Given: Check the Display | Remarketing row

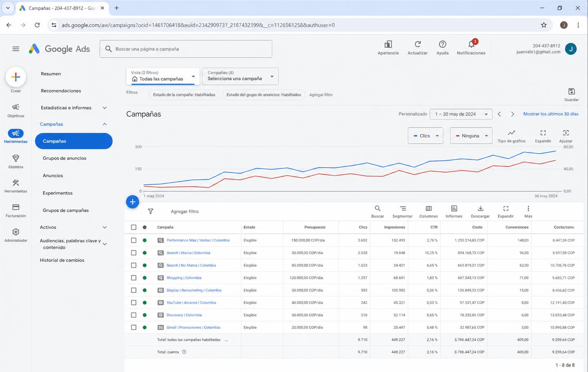Looking at the screenshot, I should pyautogui.click(x=134, y=290).
